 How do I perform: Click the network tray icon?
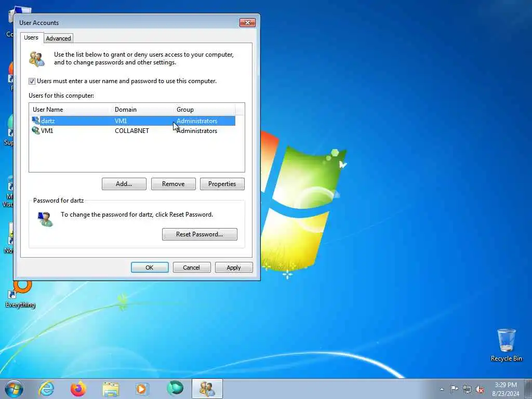(467, 389)
